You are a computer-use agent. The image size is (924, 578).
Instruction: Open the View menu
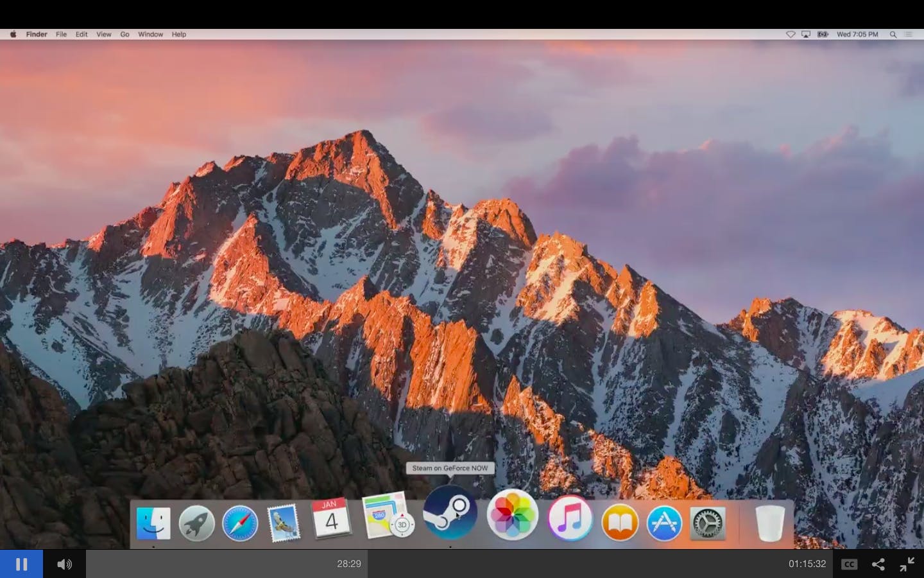(104, 34)
